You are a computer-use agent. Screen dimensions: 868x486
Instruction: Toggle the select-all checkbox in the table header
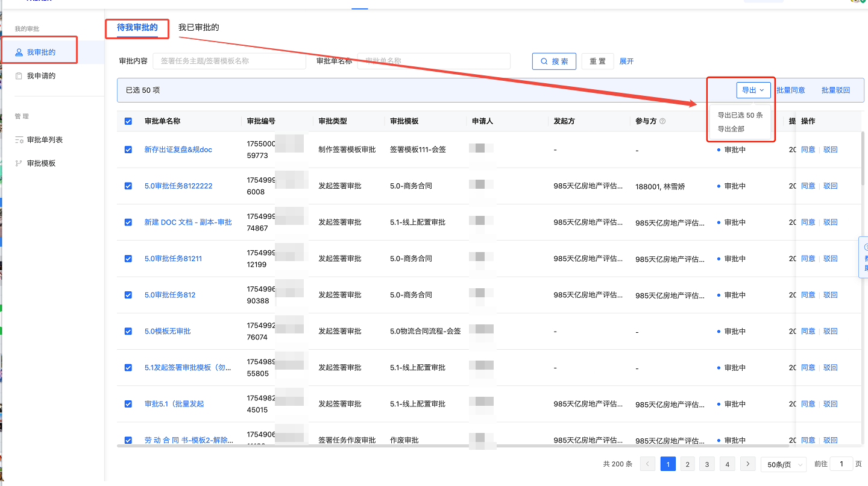128,121
